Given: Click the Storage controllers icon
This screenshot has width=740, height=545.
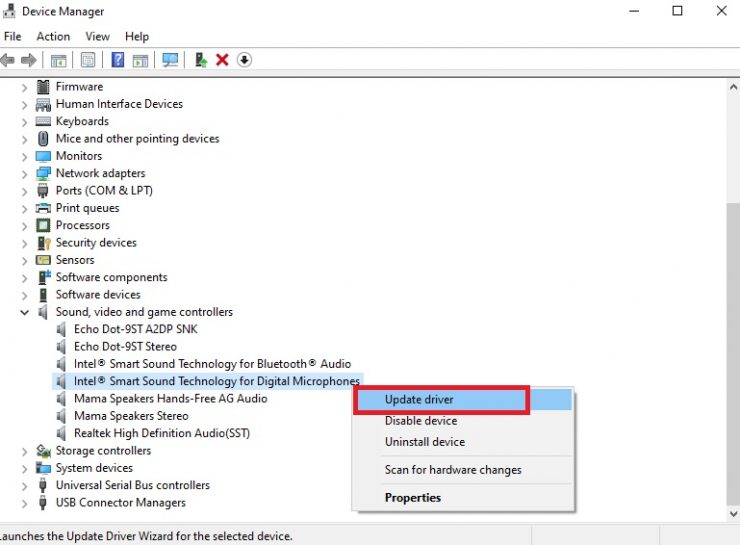Looking at the screenshot, I should 43,451.
